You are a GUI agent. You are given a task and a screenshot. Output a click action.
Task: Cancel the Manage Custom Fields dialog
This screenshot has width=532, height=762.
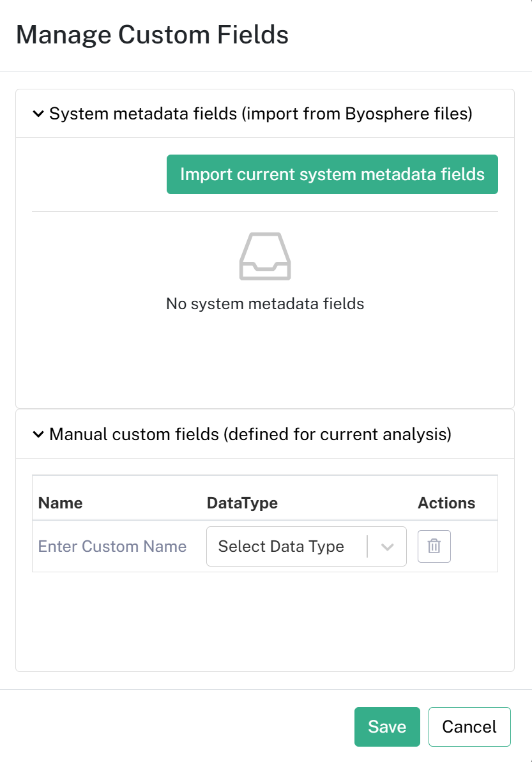pyautogui.click(x=469, y=726)
